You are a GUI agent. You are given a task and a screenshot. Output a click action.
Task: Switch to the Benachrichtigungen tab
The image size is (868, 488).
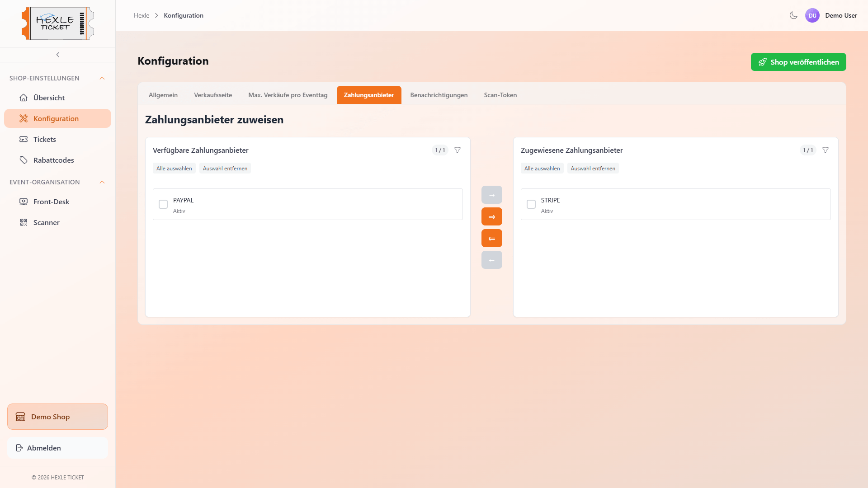(x=439, y=95)
